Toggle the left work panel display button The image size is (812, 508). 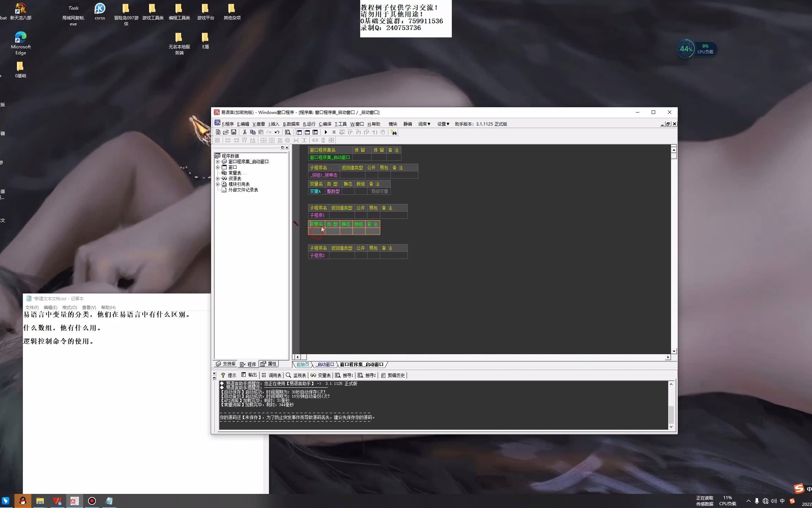(x=299, y=132)
